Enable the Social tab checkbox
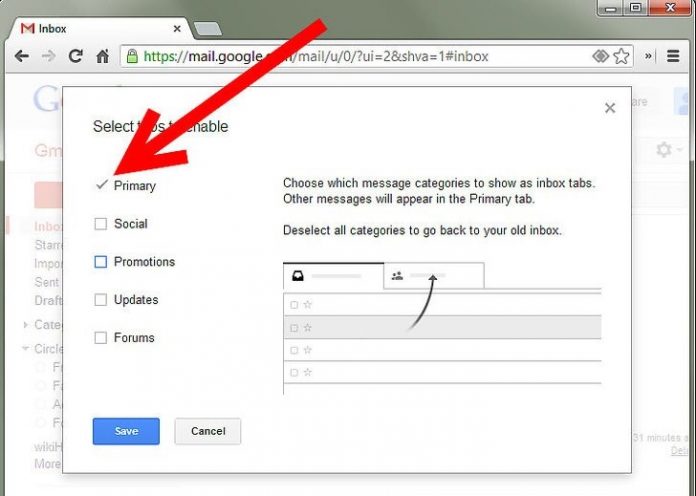The image size is (696, 496). (100, 224)
